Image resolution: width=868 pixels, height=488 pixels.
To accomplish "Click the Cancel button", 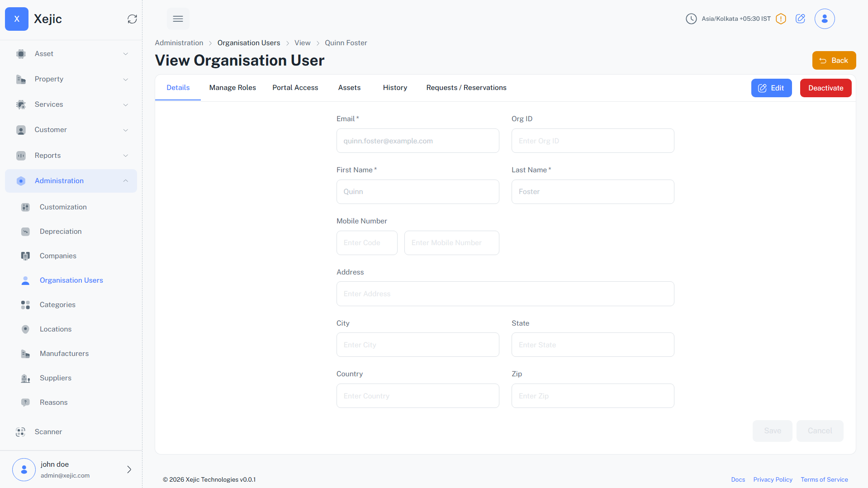I will click(820, 431).
